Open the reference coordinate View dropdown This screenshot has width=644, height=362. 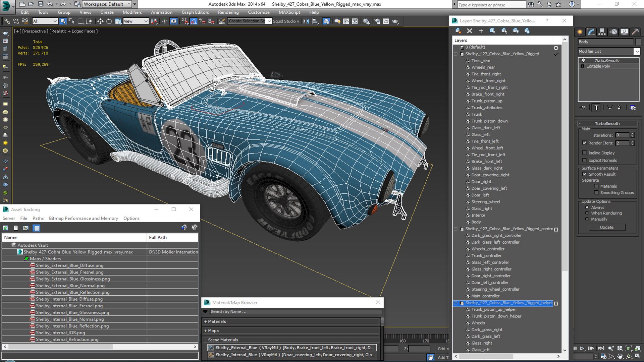136,21
